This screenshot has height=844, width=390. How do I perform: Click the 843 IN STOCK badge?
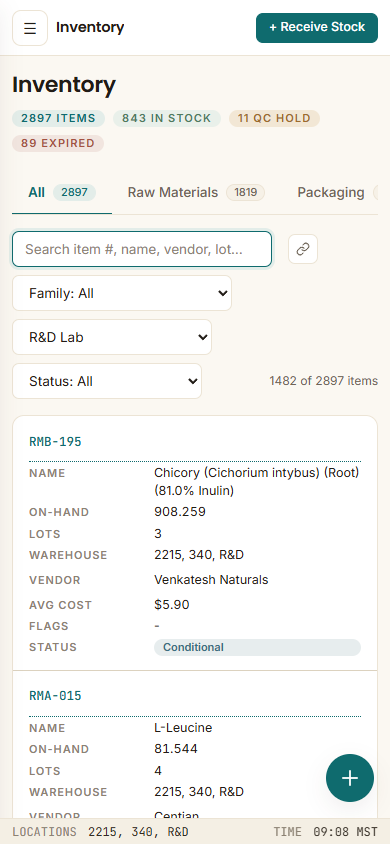click(167, 118)
